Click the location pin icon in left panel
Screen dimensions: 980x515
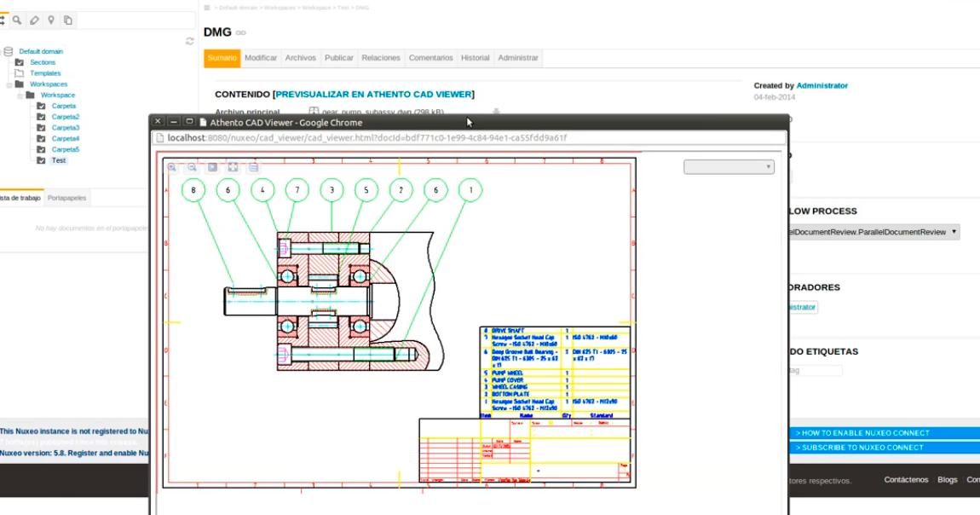coord(51,20)
